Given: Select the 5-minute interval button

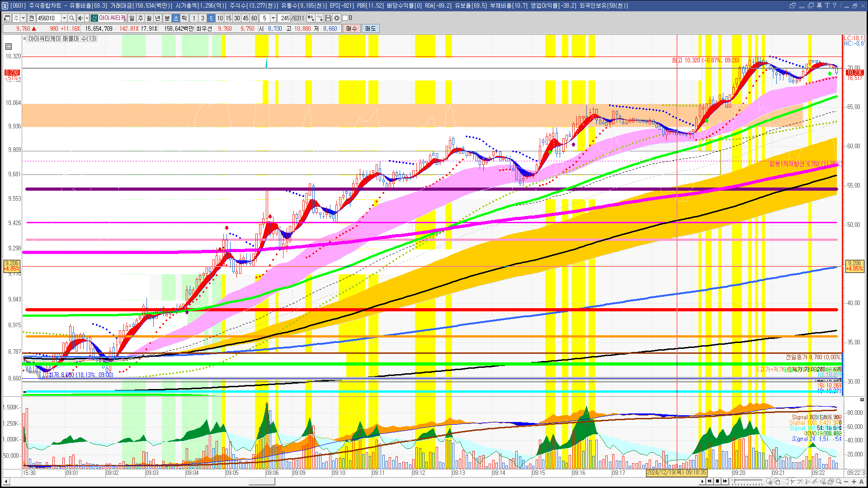Looking at the screenshot, I should coord(211,18).
